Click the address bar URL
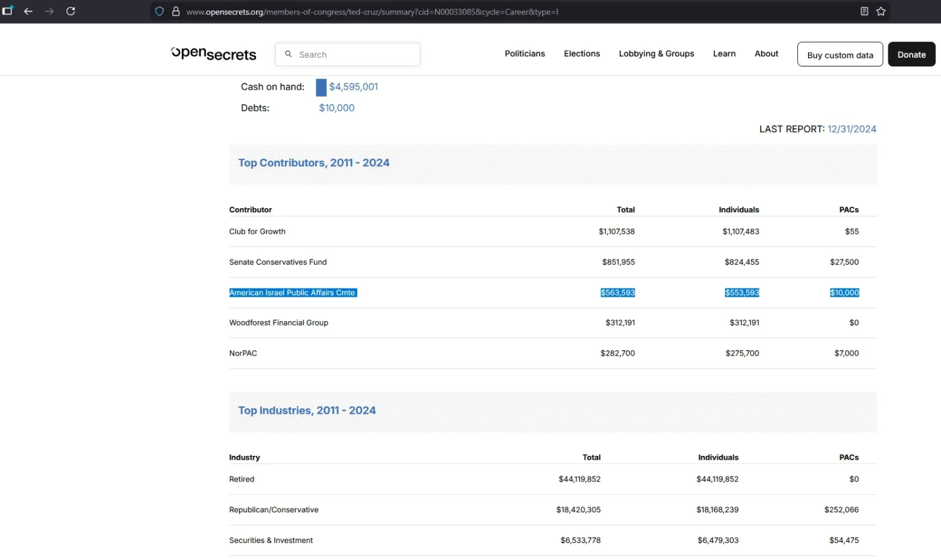This screenshot has height=560, width=941. pos(372,11)
